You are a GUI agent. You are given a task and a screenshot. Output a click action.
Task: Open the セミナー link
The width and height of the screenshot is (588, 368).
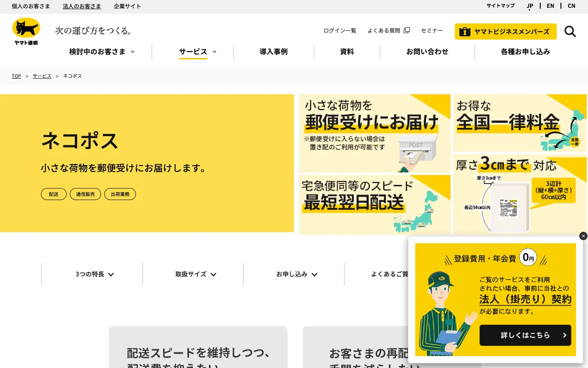coord(432,30)
